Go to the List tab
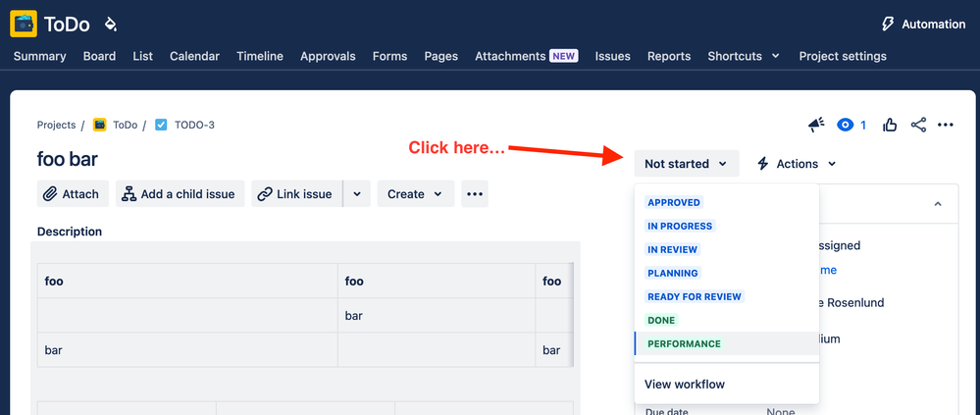Viewport: 980px width, 415px height. pyautogui.click(x=142, y=56)
